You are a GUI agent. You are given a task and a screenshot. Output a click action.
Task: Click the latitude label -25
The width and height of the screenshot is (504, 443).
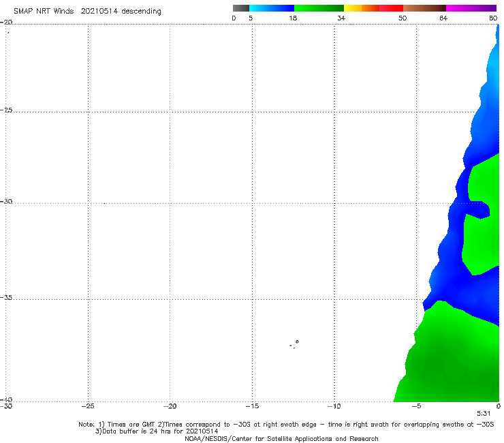tap(6, 110)
